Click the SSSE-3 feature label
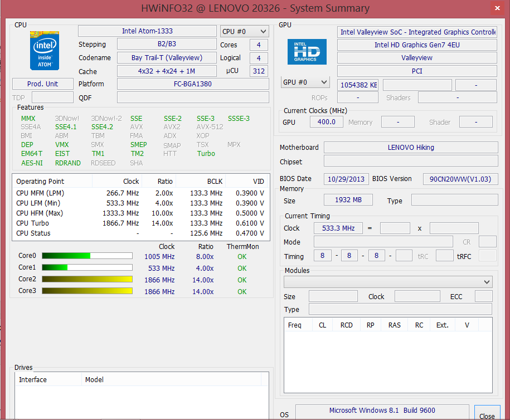This screenshot has height=420, width=510. coord(239,118)
